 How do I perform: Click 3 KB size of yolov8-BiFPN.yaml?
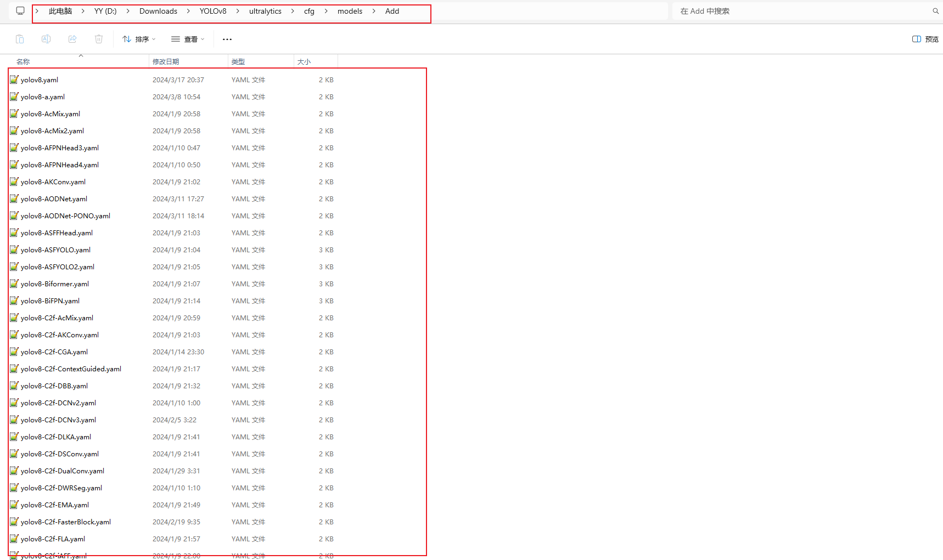pyautogui.click(x=326, y=301)
